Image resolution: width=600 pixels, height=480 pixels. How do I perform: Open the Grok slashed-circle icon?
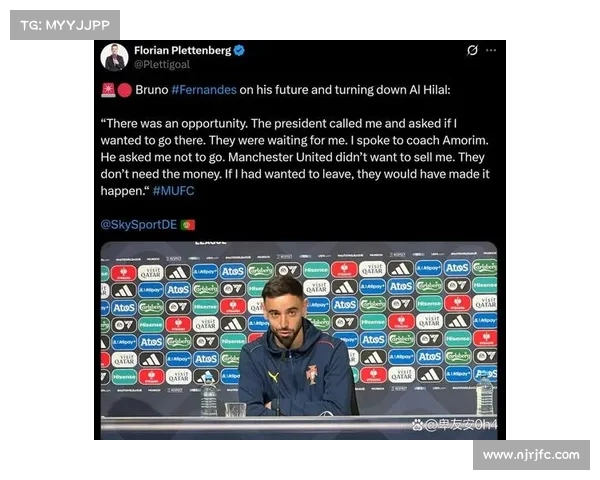pyautogui.click(x=473, y=50)
